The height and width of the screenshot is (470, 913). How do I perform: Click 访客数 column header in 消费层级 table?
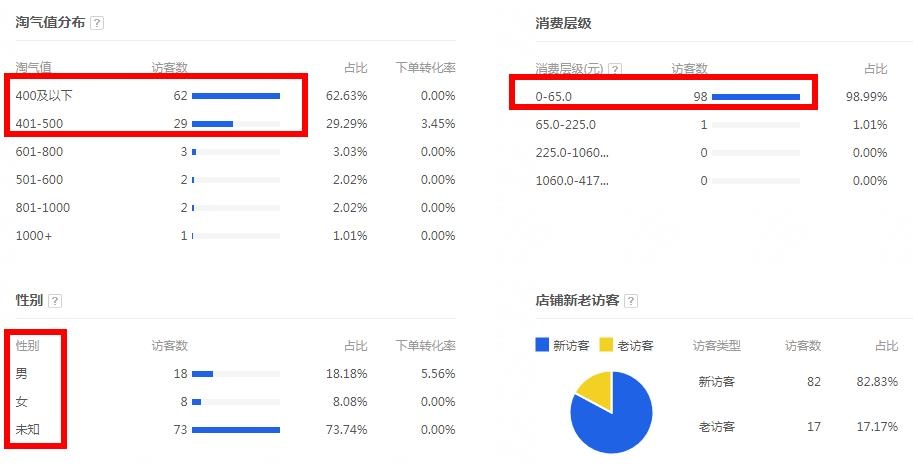coord(689,69)
